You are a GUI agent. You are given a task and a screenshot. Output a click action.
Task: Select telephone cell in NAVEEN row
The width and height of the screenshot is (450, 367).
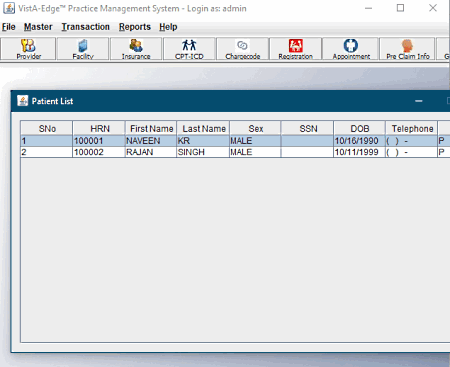(412, 141)
